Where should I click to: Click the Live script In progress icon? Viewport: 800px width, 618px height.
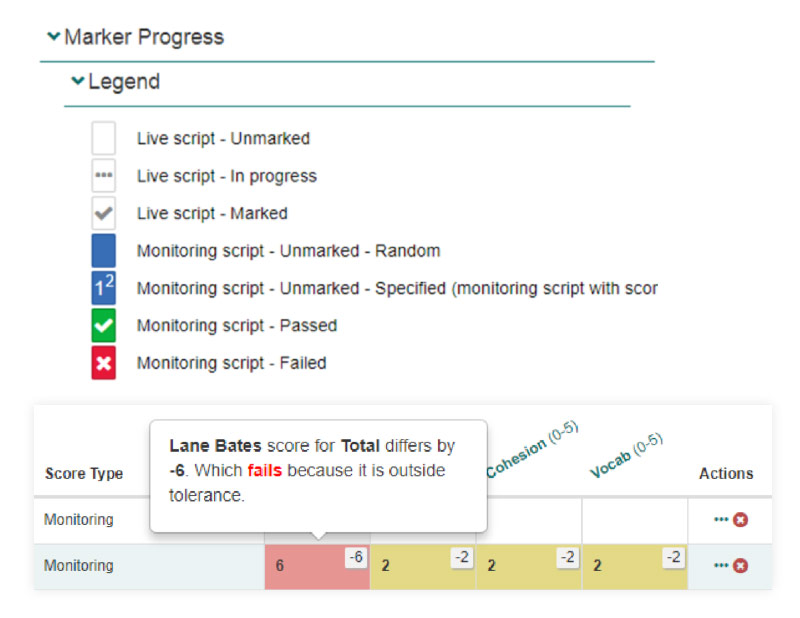[x=104, y=175]
